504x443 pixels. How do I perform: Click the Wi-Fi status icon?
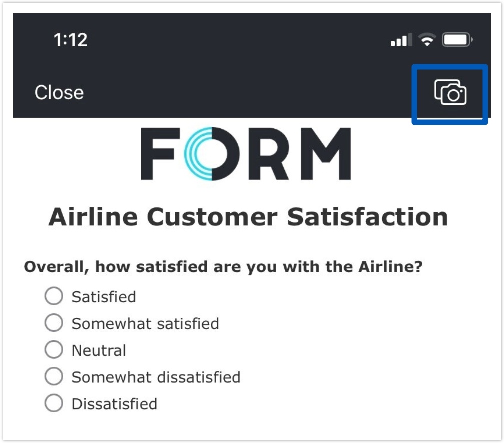click(427, 40)
